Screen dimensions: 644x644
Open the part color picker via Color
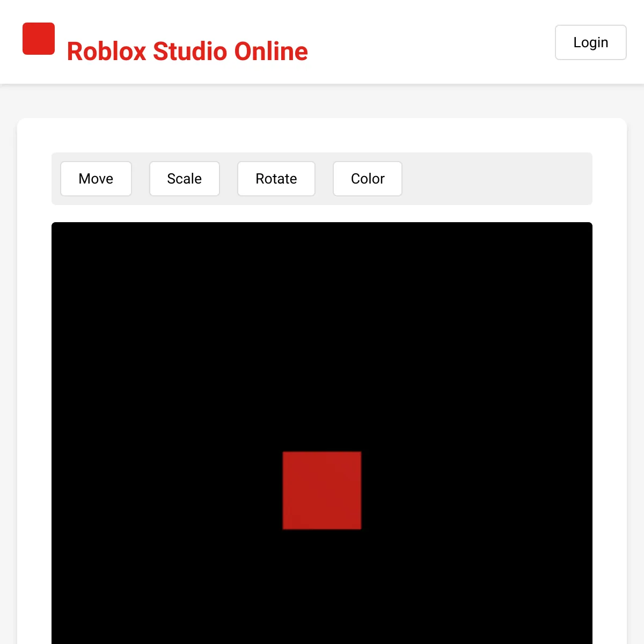[368, 179]
